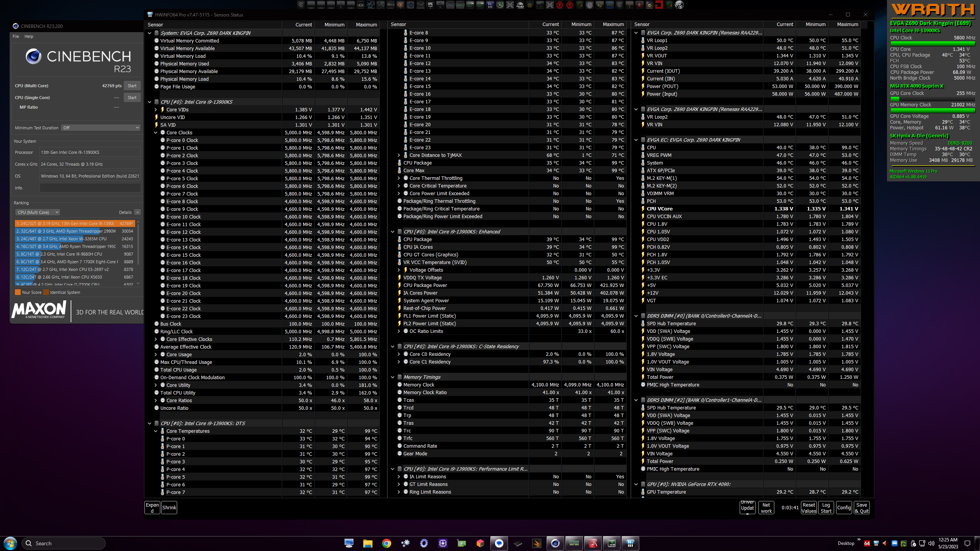Select ranking entry AMD Ryzen Threadripper 2990W
This screenshot has height=551, width=980.
[x=75, y=231]
